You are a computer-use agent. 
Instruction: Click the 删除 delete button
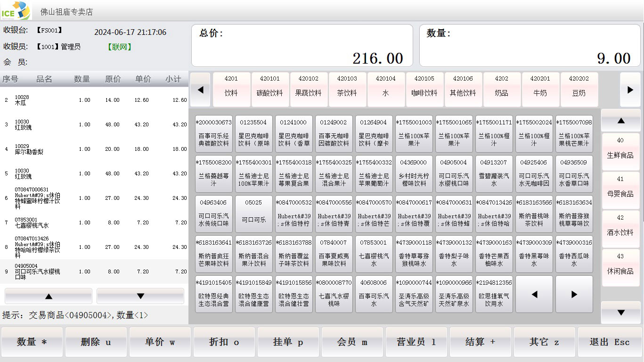coord(96,342)
